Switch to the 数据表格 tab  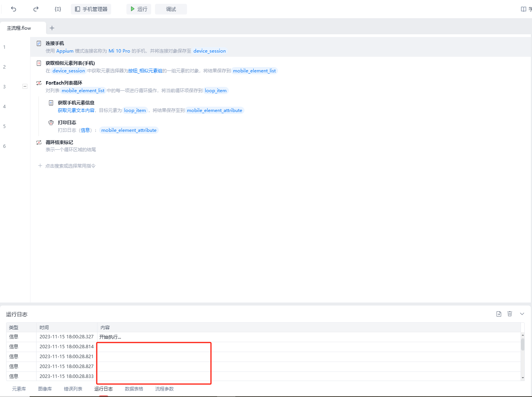pyautogui.click(x=134, y=389)
